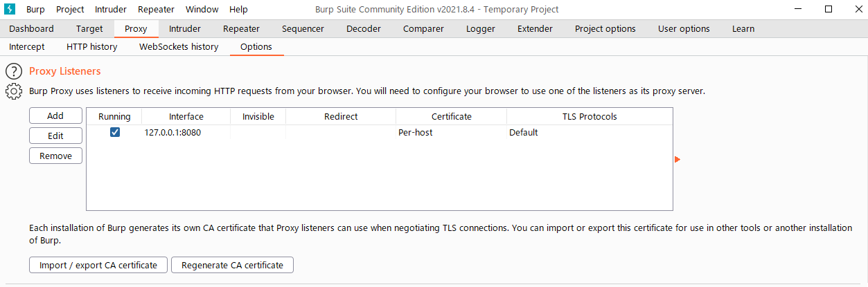Open the Burp menu
This screenshot has height=287, width=868.
[35, 10]
